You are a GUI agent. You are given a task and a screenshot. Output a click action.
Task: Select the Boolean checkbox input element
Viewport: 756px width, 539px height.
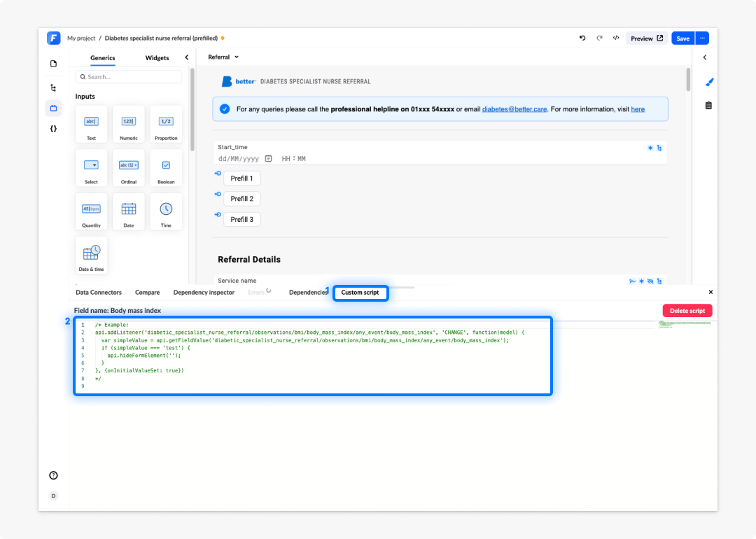pyautogui.click(x=166, y=168)
